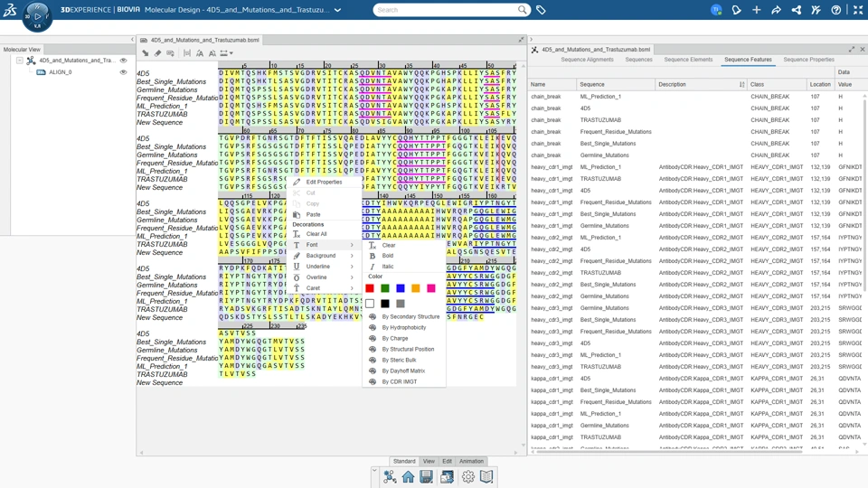Click the Home icon in action bar
The height and width of the screenshot is (488, 868).
click(408, 476)
